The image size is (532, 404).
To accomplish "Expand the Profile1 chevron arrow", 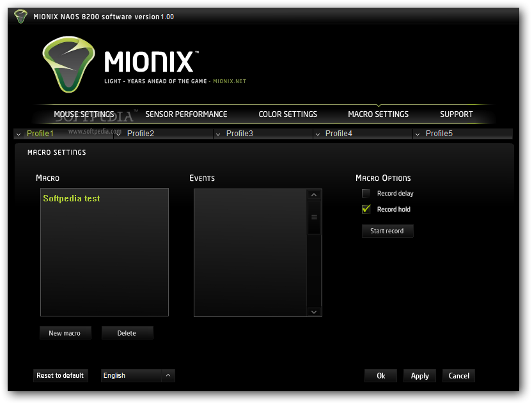I will pos(19,134).
